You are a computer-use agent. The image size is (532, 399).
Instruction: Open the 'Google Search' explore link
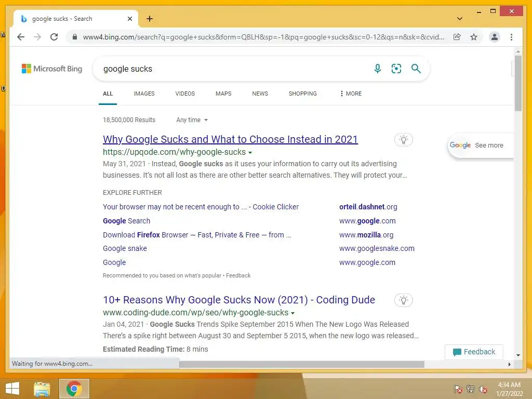pyautogui.click(x=127, y=221)
